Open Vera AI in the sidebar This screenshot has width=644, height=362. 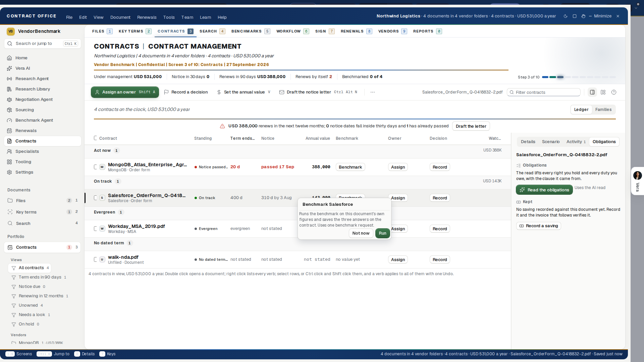coord(43,68)
